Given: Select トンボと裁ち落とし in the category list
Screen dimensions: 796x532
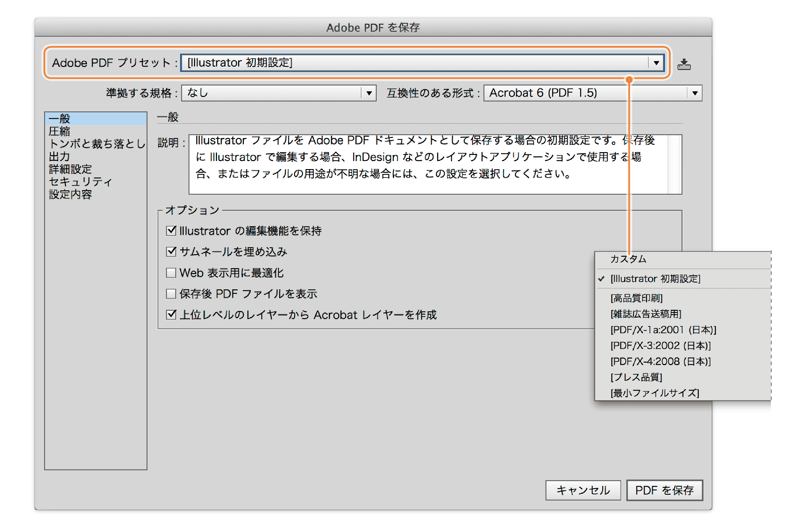Looking at the screenshot, I should tap(95, 144).
